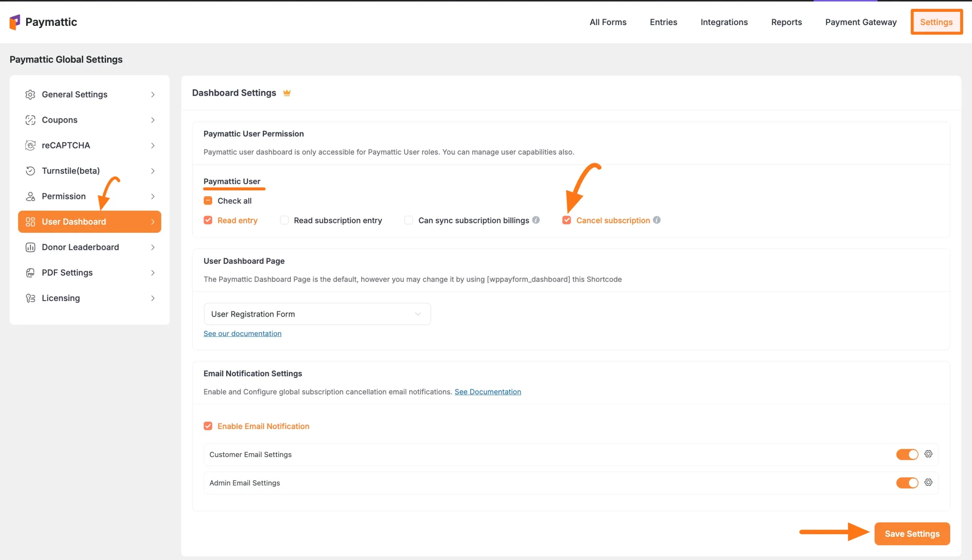The height and width of the screenshot is (560, 972).
Task: Select the PDF Settings icon
Action: click(x=30, y=272)
